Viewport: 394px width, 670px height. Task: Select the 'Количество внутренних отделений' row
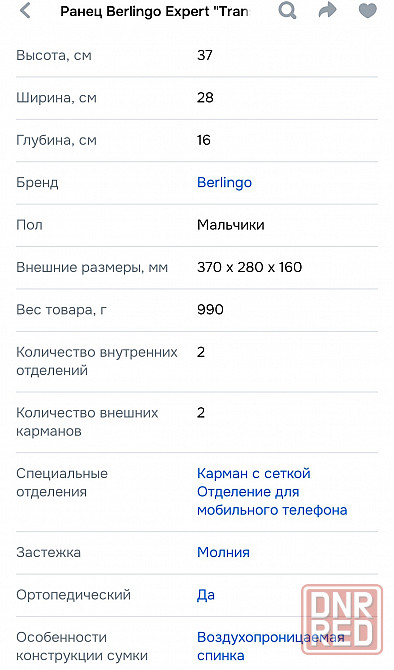197,361
